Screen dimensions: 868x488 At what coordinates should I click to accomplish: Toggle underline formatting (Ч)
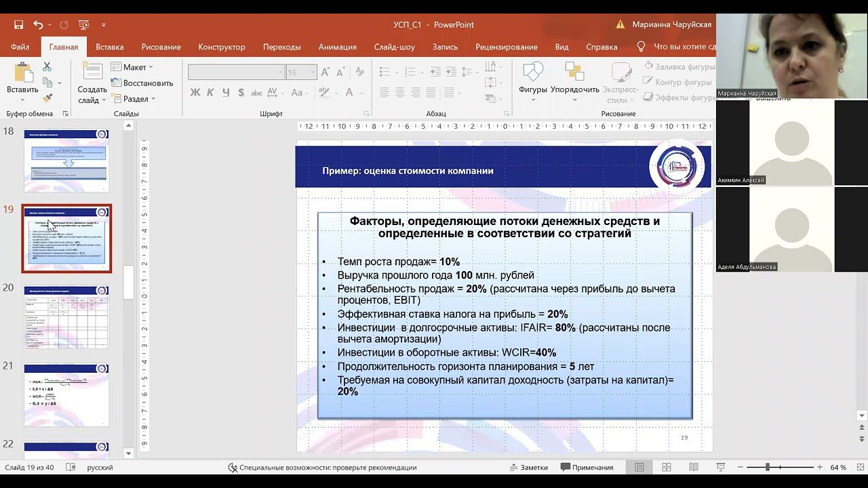[x=225, y=92]
